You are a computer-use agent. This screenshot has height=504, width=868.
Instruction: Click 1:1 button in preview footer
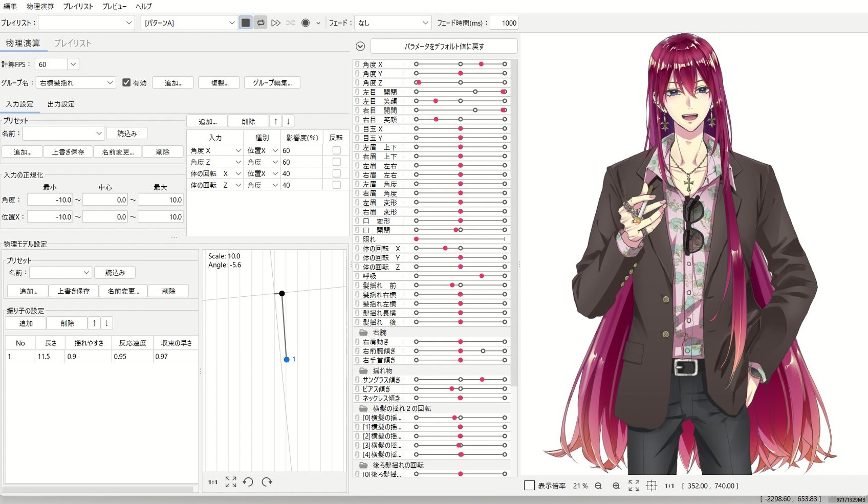coord(669,486)
